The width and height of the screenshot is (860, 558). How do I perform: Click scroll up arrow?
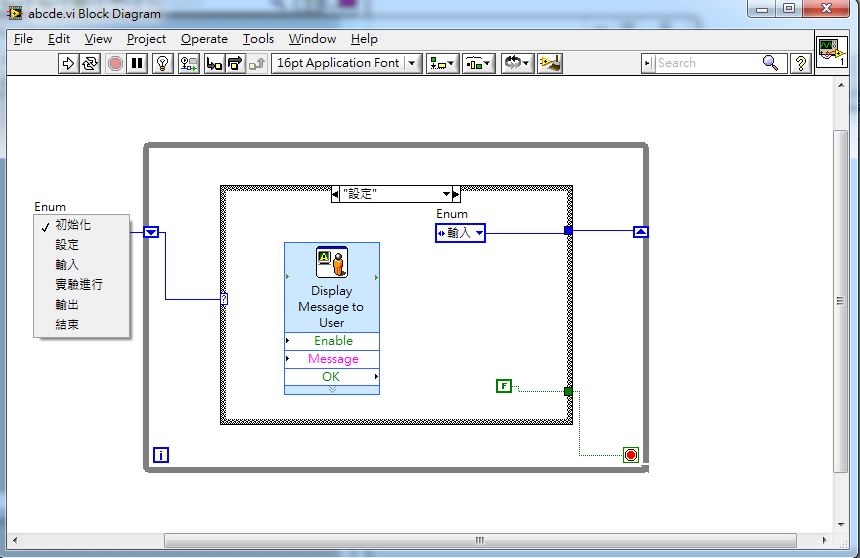click(x=841, y=85)
